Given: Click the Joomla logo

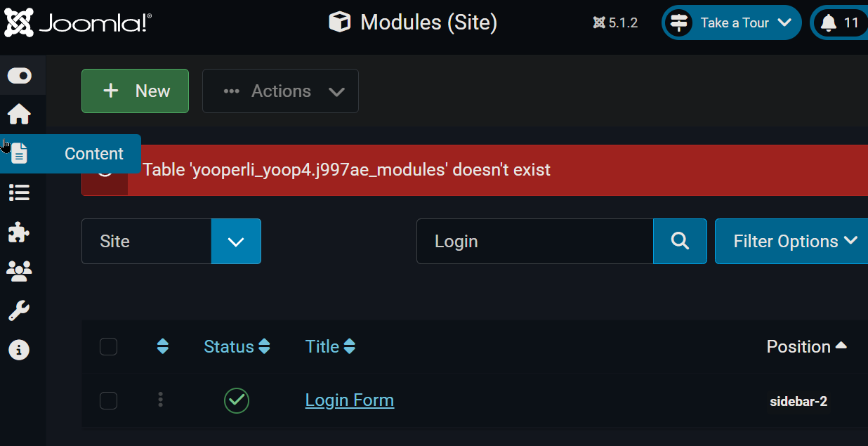Looking at the screenshot, I should pos(78,22).
